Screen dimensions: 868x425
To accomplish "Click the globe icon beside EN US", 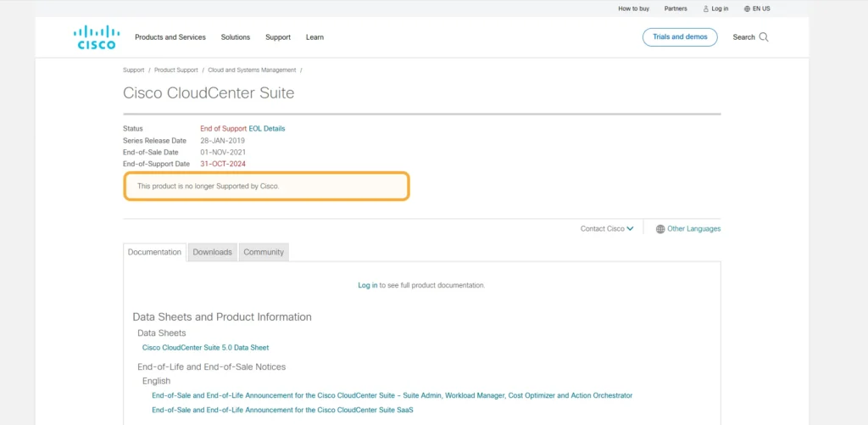I will point(748,8).
